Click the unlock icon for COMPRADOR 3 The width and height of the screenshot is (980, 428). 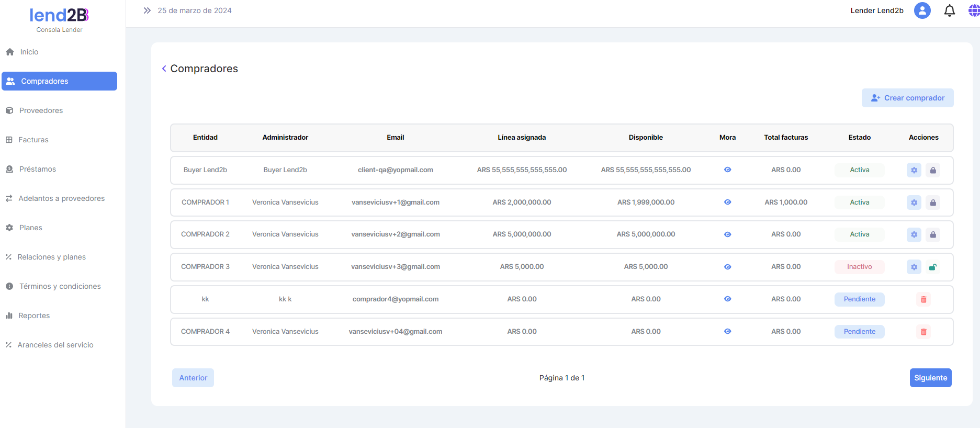(x=932, y=267)
